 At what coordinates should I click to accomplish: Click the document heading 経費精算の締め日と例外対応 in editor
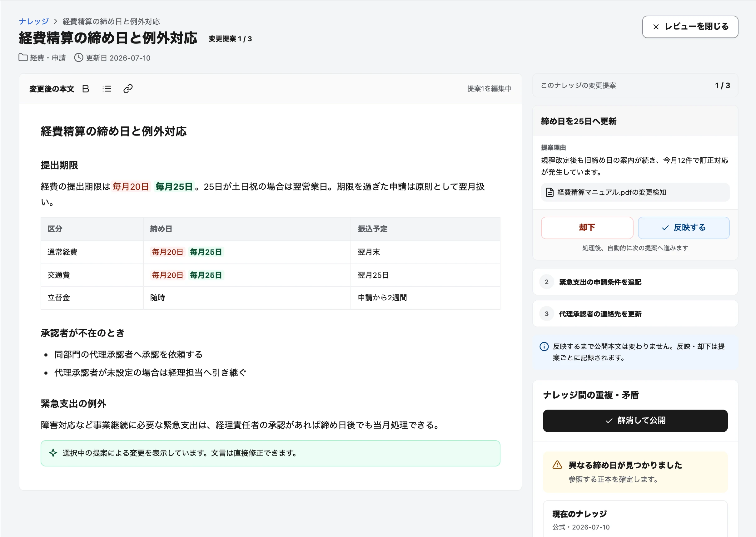pyautogui.click(x=113, y=131)
